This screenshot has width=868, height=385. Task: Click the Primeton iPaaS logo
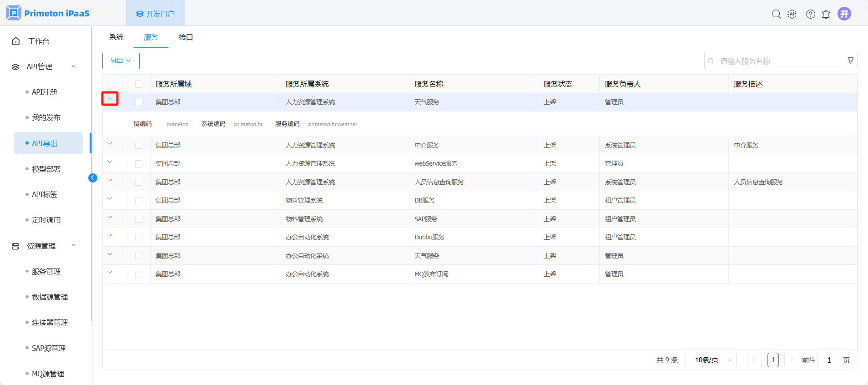[48, 13]
